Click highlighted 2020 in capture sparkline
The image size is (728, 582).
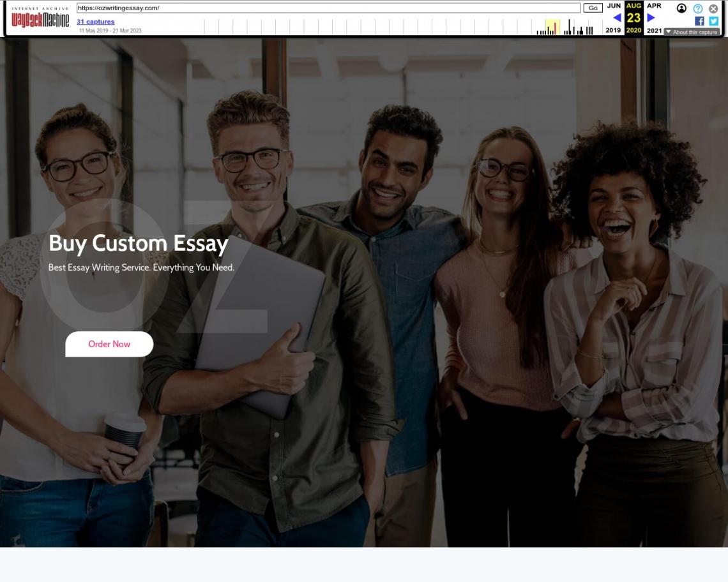[x=552, y=27]
